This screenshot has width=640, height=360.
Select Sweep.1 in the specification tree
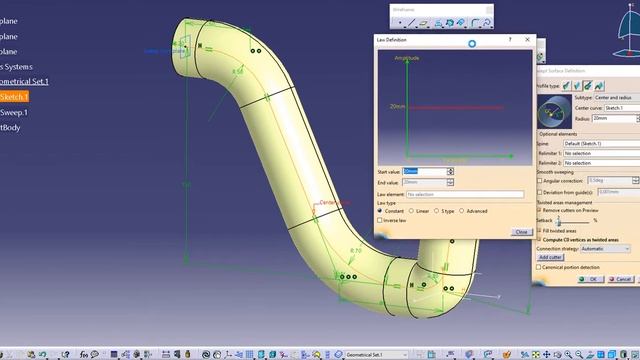(x=14, y=112)
